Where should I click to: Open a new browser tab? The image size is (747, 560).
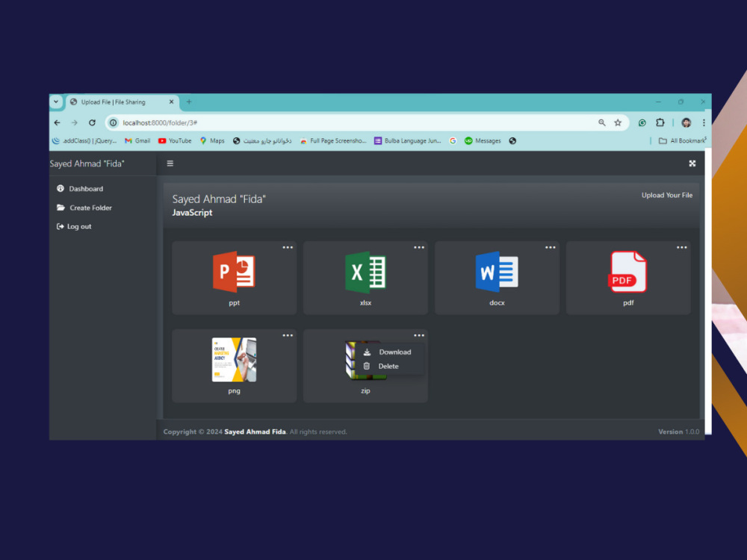189,102
